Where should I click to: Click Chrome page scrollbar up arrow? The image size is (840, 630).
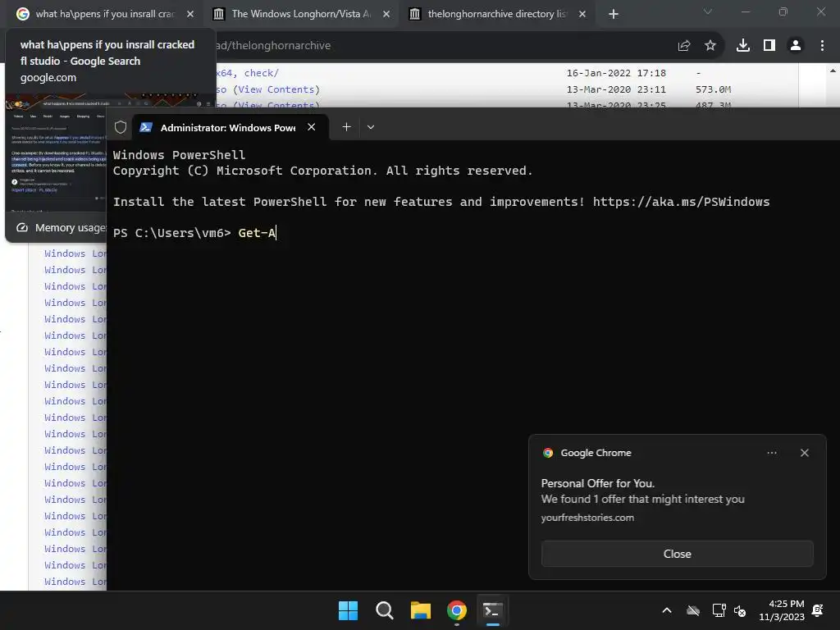(833, 71)
